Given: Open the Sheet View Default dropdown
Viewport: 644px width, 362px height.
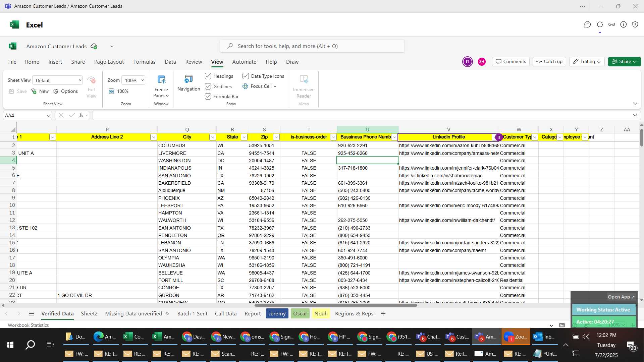Looking at the screenshot, I should pos(58,80).
